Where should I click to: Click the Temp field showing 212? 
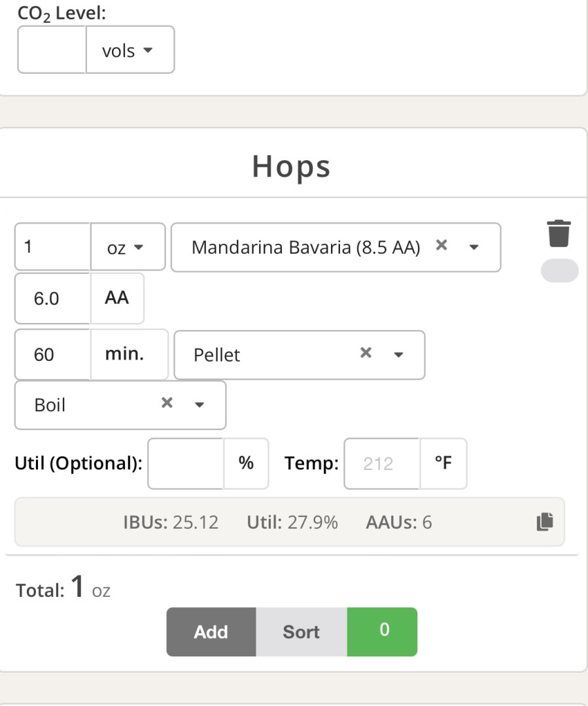[x=382, y=463]
